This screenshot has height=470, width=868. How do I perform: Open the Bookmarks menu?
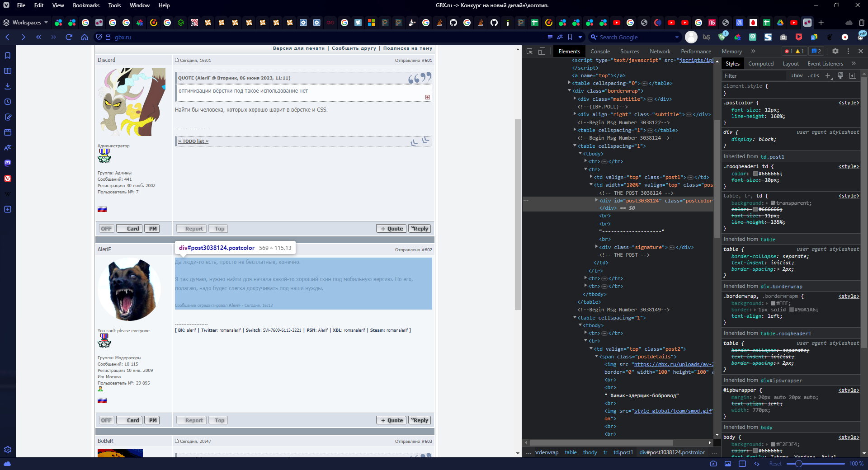click(86, 5)
